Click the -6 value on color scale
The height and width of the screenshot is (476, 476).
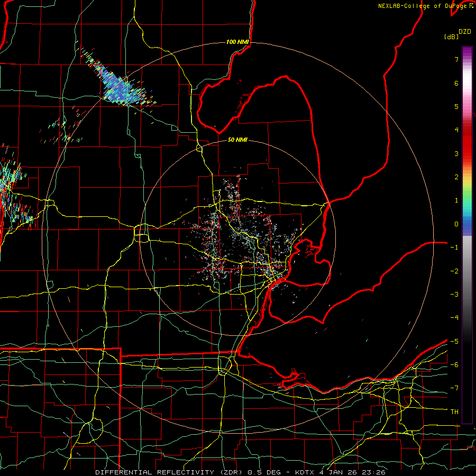pyautogui.click(x=454, y=365)
